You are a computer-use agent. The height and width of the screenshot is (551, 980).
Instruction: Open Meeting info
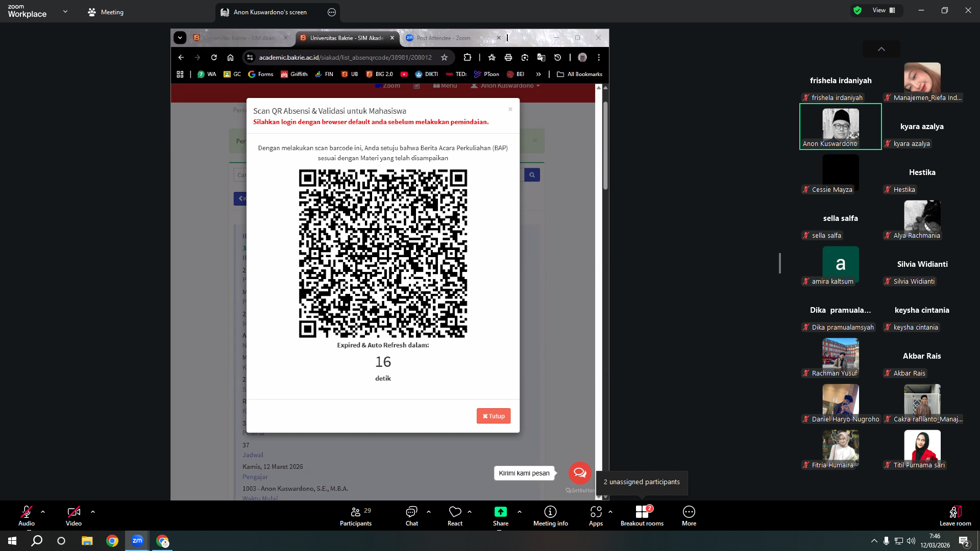(x=550, y=515)
